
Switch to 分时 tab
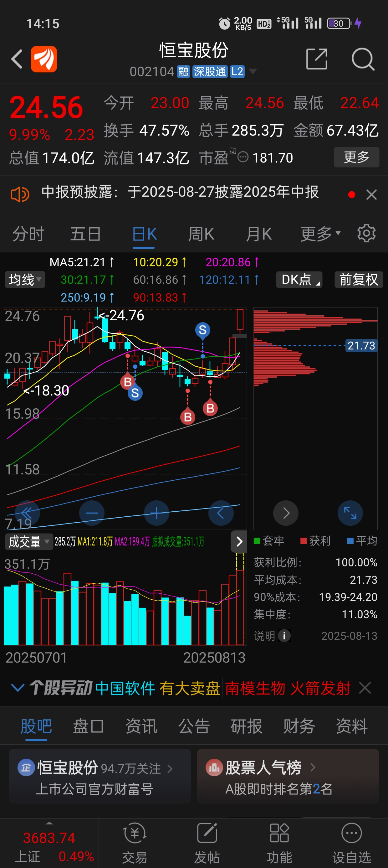tap(28, 234)
